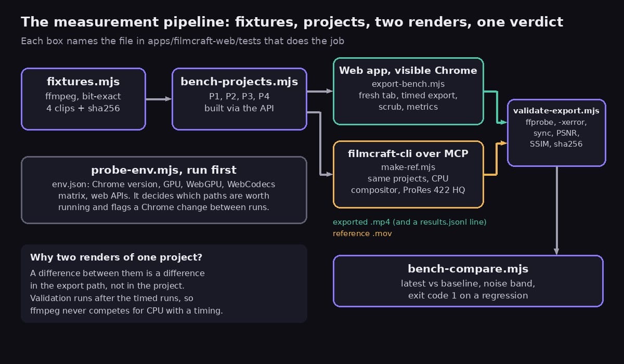Viewport: 624px width, 364px height.
Task: Click "running and flags a Chrome change" line
Action: click(164, 207)
